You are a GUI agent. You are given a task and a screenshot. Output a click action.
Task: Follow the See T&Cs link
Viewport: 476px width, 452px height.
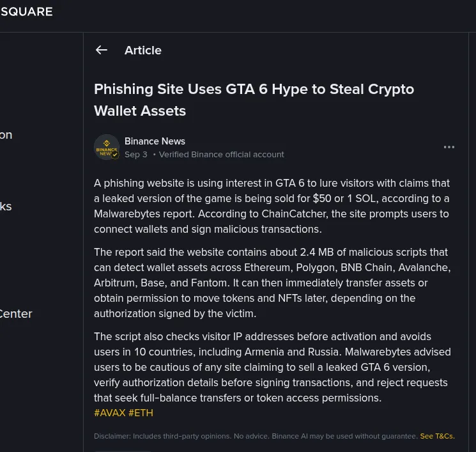pyautogui.click(x=437, y=436)
